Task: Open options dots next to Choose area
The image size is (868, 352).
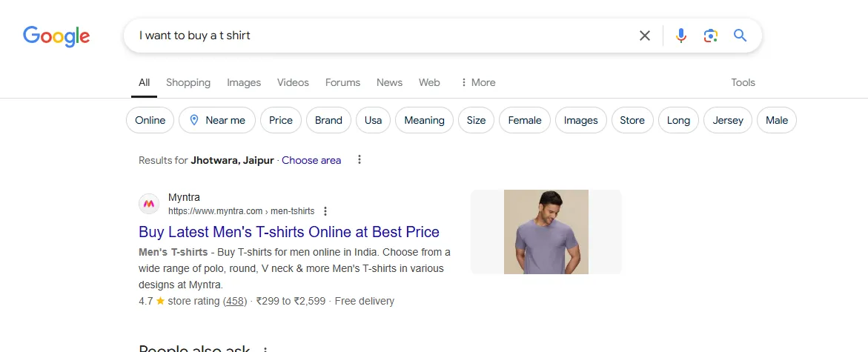Action: [360, 160]
